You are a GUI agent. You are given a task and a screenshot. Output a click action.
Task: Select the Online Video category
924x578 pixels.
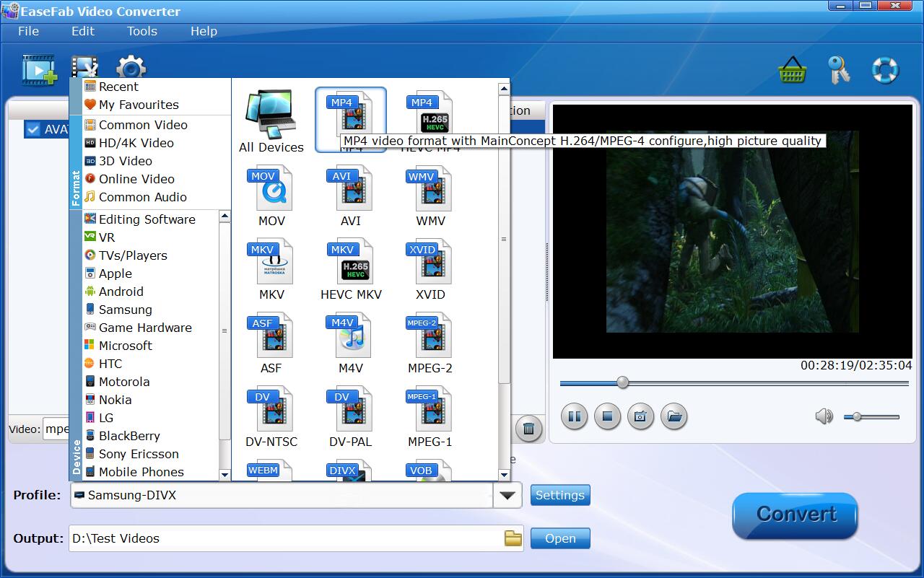136,179
